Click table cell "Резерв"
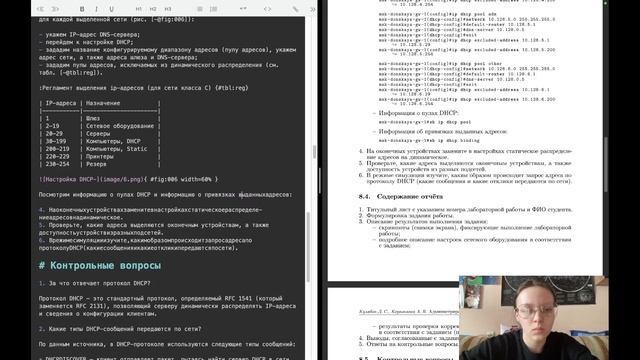The width and height of the screenshot is (640, 360). pos(96,164)
